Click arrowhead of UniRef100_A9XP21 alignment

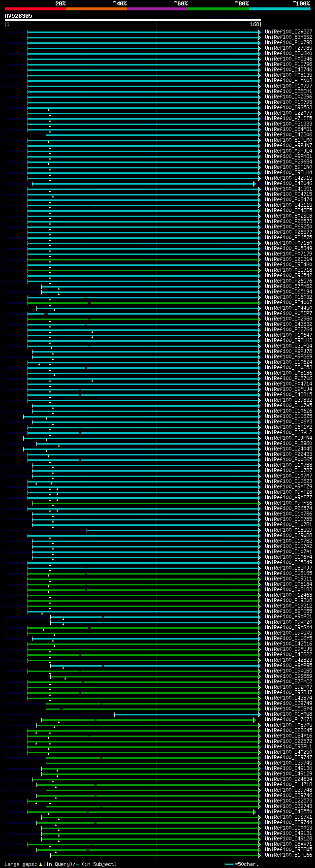259,617
